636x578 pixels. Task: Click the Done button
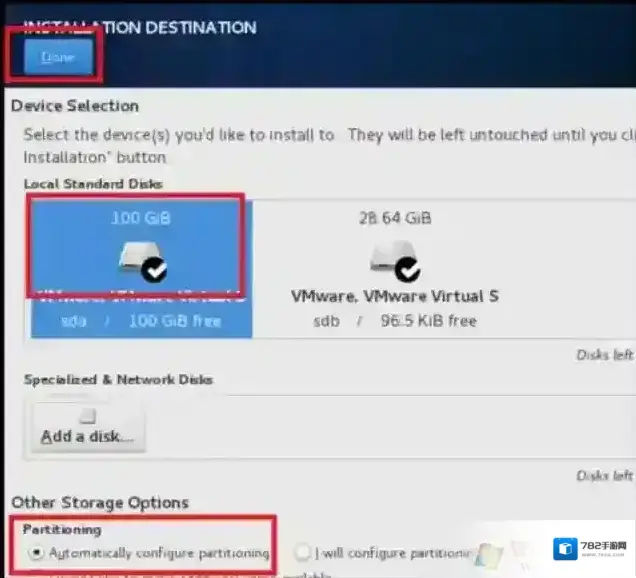click(55, 58)
